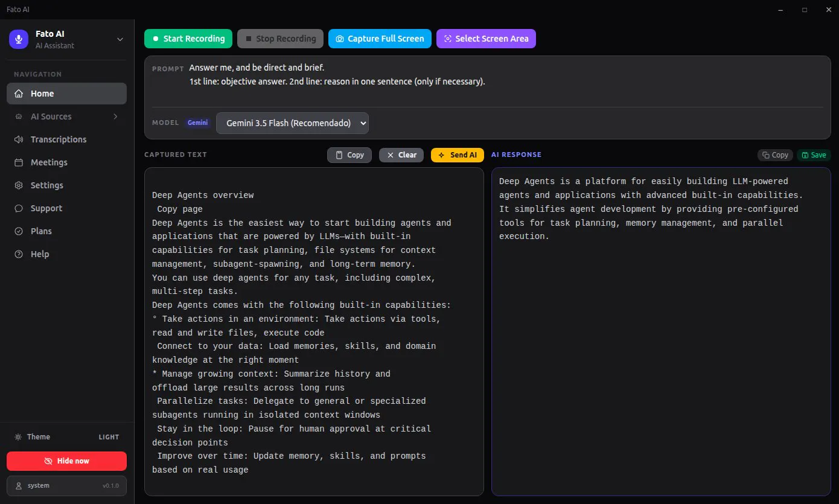Click the 'Deep Agents overview' line
Image resolution: width=839 pixels, height=504 pixels.
203,196
